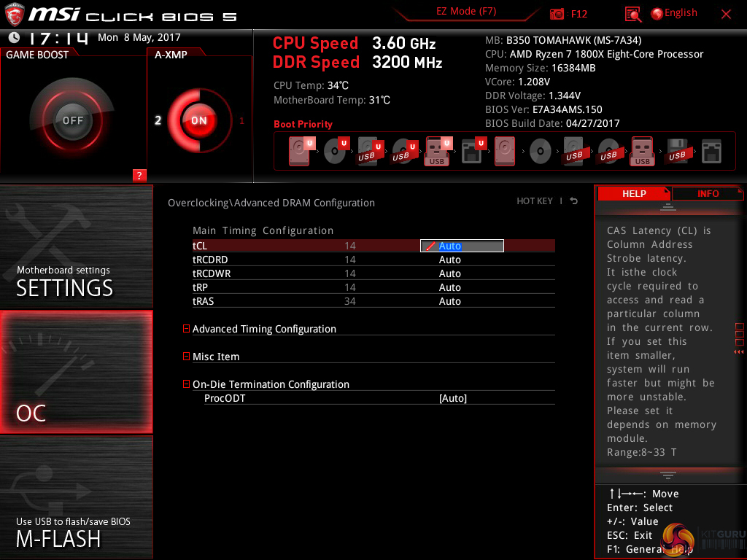Open the BIOS search magnifier icon
Viewport: 747px width, 560px height.
tap(633, 15)
